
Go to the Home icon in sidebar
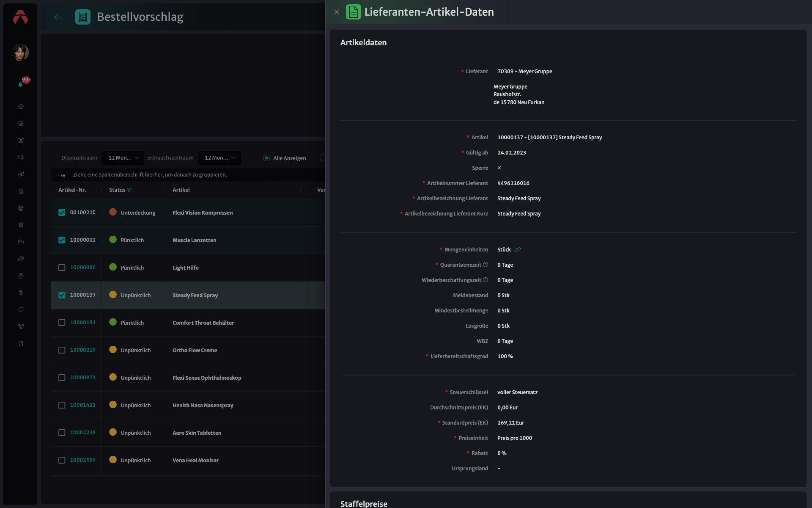point(21,107)
